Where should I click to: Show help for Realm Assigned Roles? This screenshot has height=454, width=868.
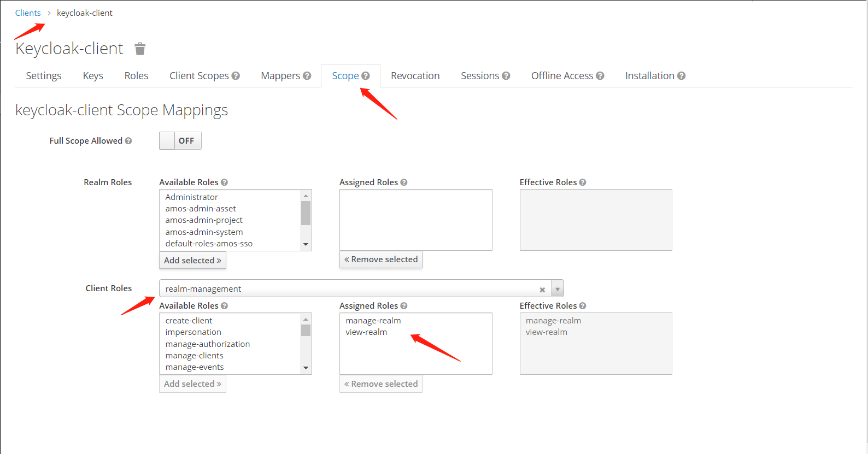(404, 182)
